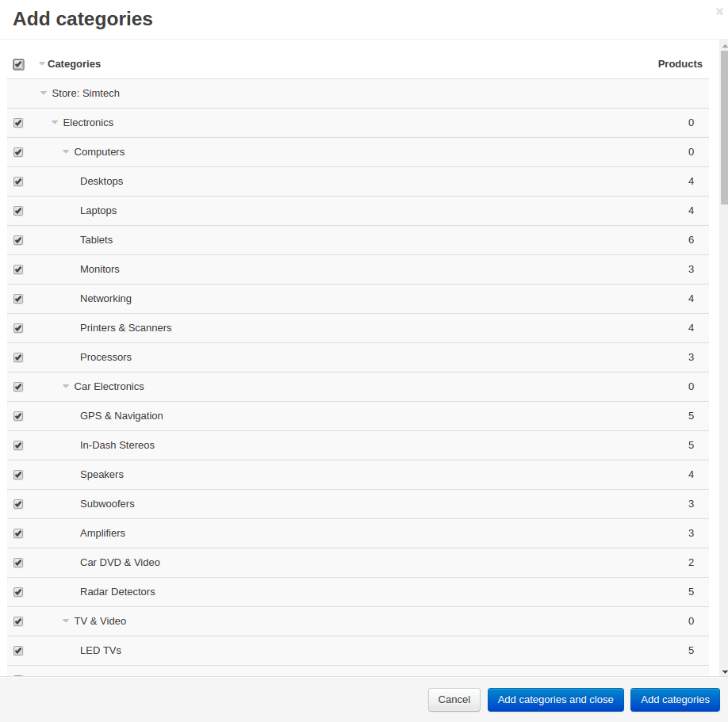Collapse the Car Electronics arrow

coord(66,387)
